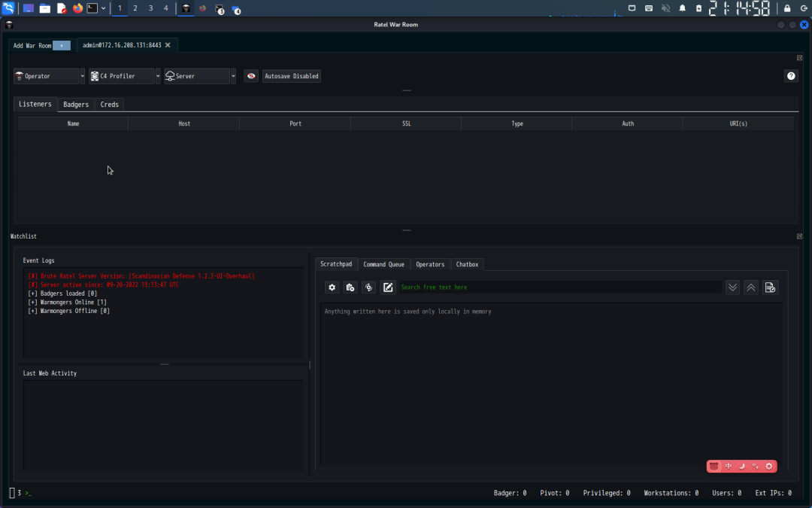812x508 pixels.
Task: Select the Scratchpad tab
Action: 336,264
